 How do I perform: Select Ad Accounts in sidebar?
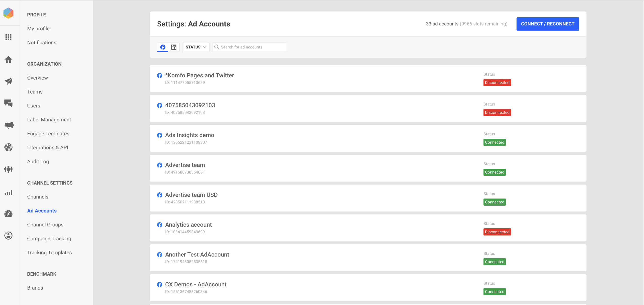click(42, 211)
